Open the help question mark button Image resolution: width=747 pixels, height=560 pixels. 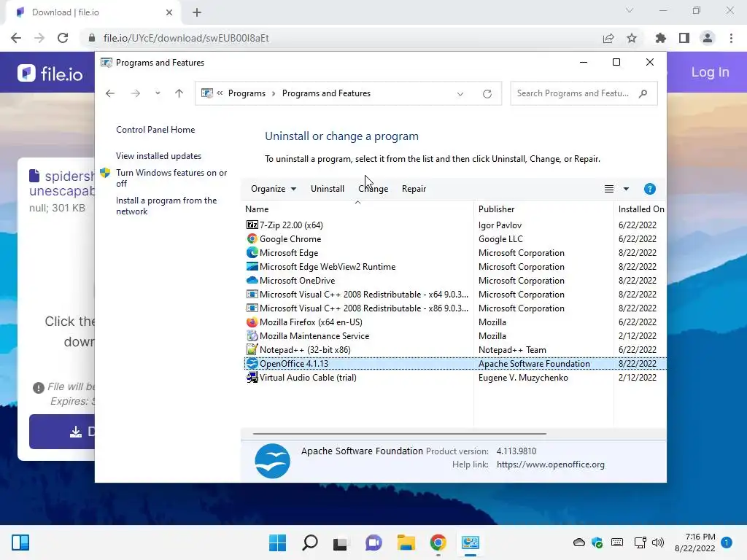pos(649,189)
